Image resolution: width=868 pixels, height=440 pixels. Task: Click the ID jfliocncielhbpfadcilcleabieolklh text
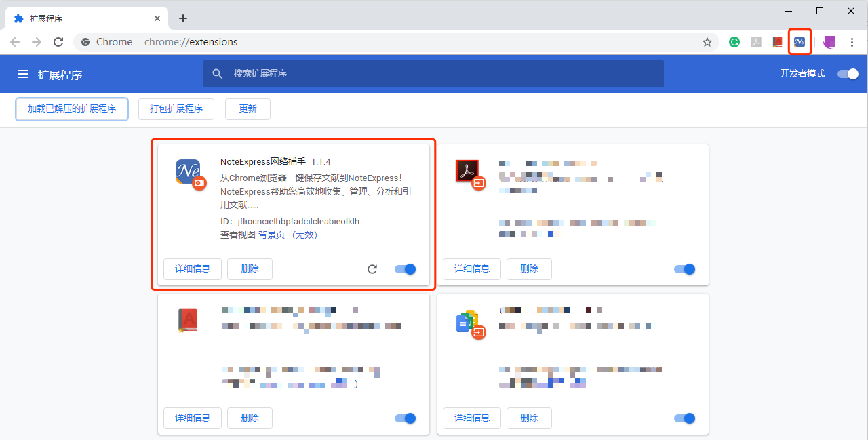[290, 221]
